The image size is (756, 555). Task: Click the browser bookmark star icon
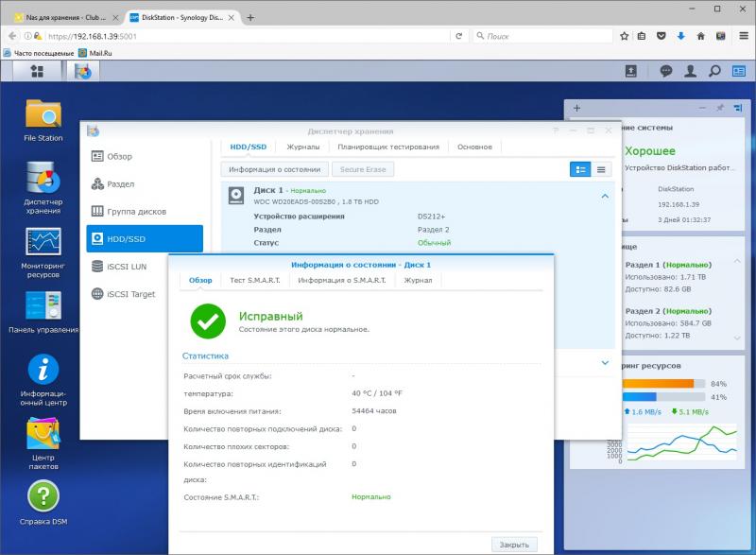click(x=625, y=36)
